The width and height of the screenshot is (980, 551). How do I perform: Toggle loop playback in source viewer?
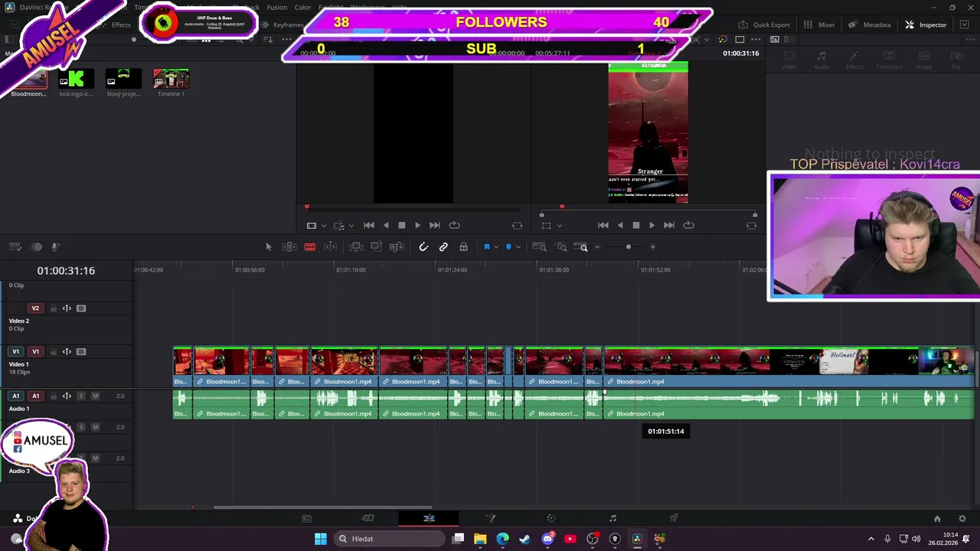[x=454, y=225]
